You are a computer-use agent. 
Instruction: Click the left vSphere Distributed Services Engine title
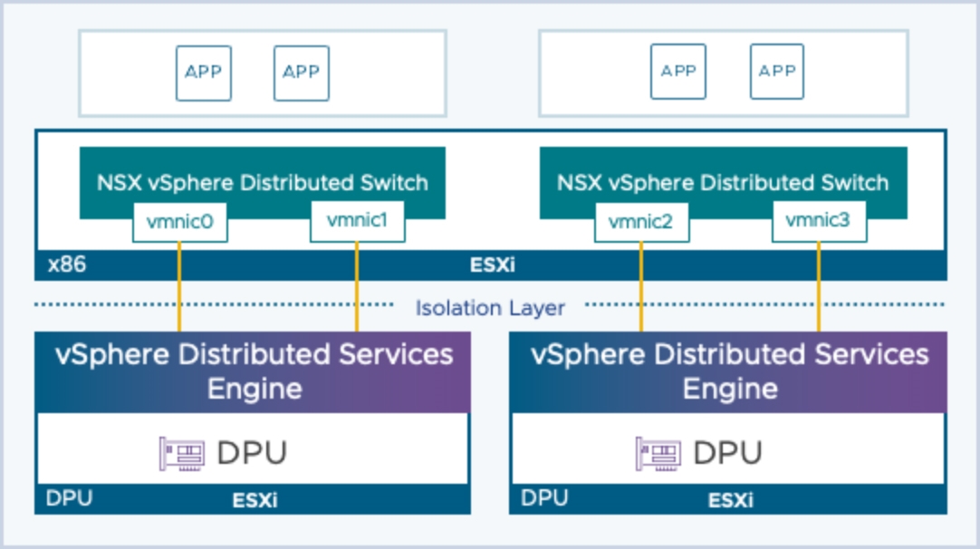coord(254,371)
